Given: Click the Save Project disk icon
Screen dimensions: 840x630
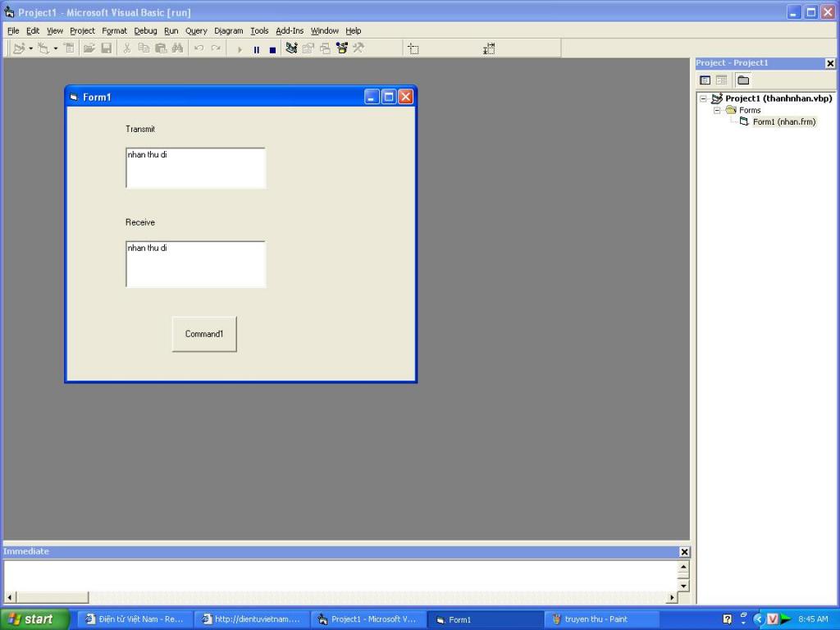Looking at the screenshot, I should [x=106, y=48].
